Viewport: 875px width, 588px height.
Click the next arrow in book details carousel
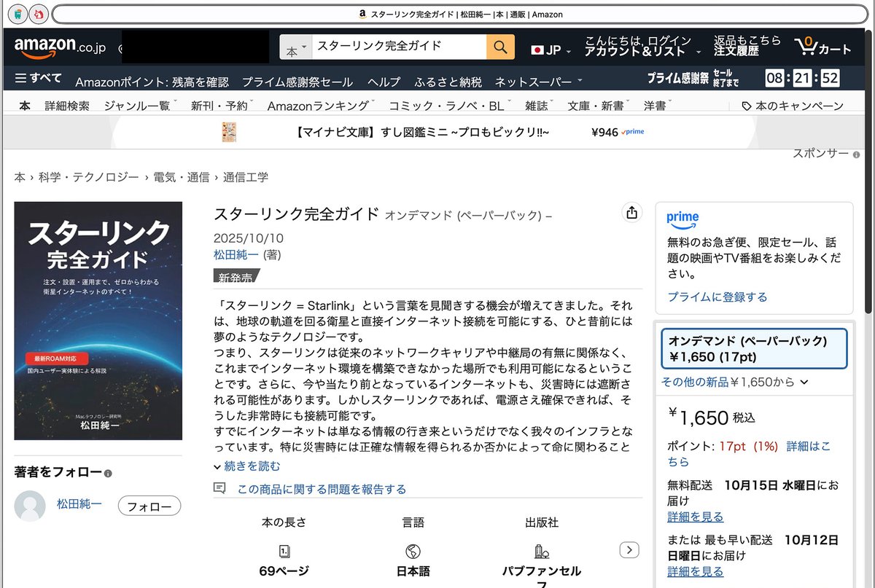tap(629, 550)
